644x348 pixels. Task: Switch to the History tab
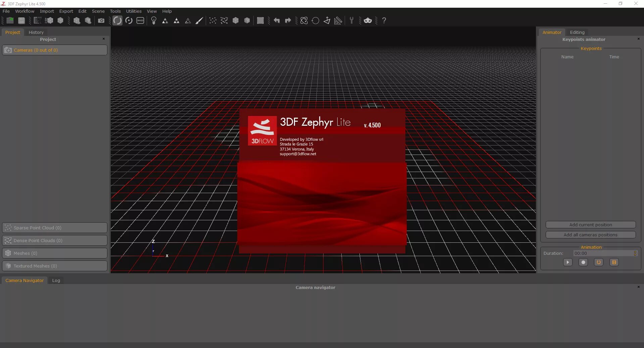36,32
